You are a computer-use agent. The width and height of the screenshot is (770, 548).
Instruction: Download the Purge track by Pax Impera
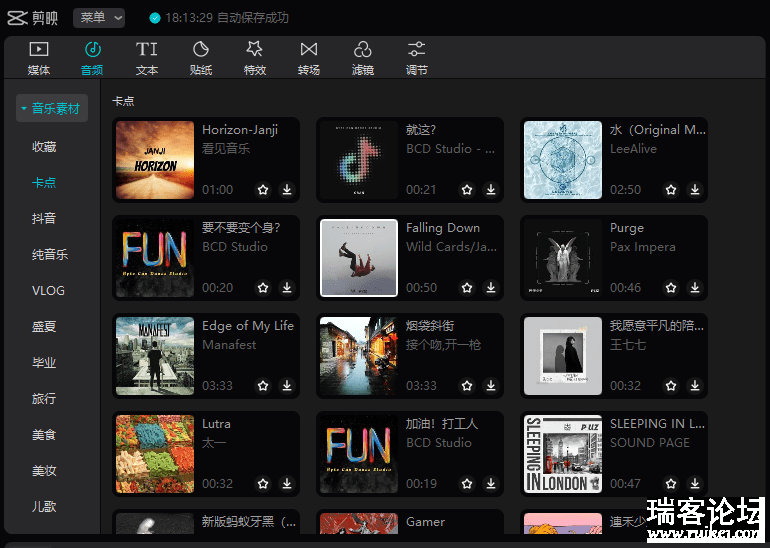(x=695, y=287)
